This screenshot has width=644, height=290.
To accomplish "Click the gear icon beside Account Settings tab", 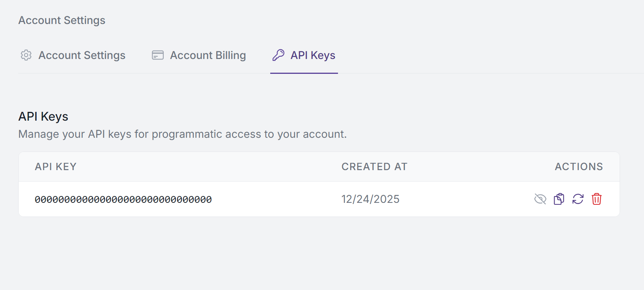I will 26,55.
